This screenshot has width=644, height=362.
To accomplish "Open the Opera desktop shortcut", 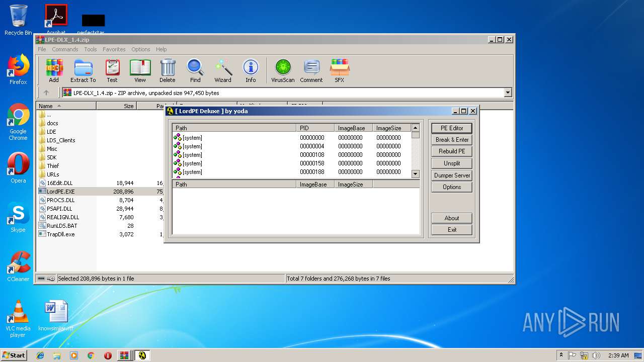I will click(x=18, y=168).
